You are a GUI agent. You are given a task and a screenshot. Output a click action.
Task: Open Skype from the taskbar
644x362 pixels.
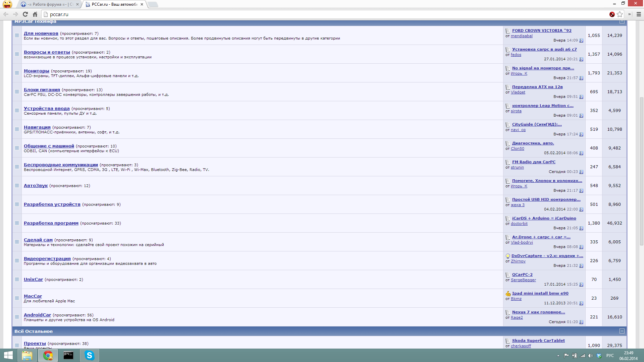coord(89,355)
